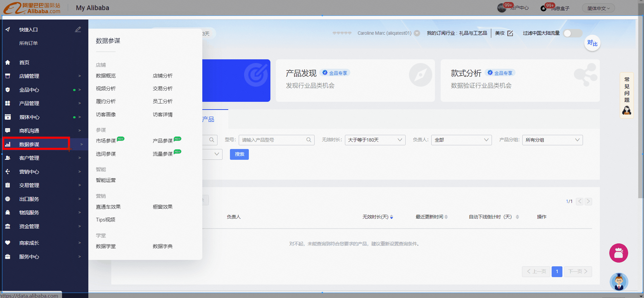Sort by 无效时长(天) column arrows

(391, 217)
